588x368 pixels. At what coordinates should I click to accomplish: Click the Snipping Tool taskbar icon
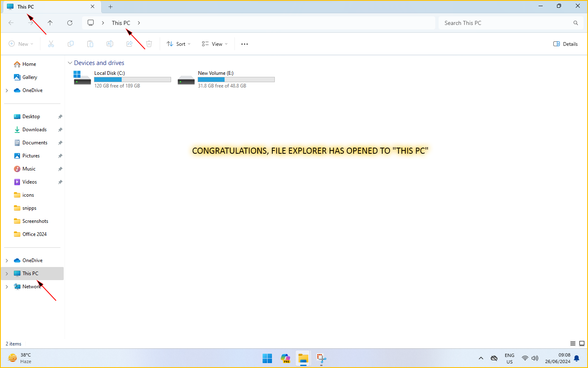pos(321,359)
